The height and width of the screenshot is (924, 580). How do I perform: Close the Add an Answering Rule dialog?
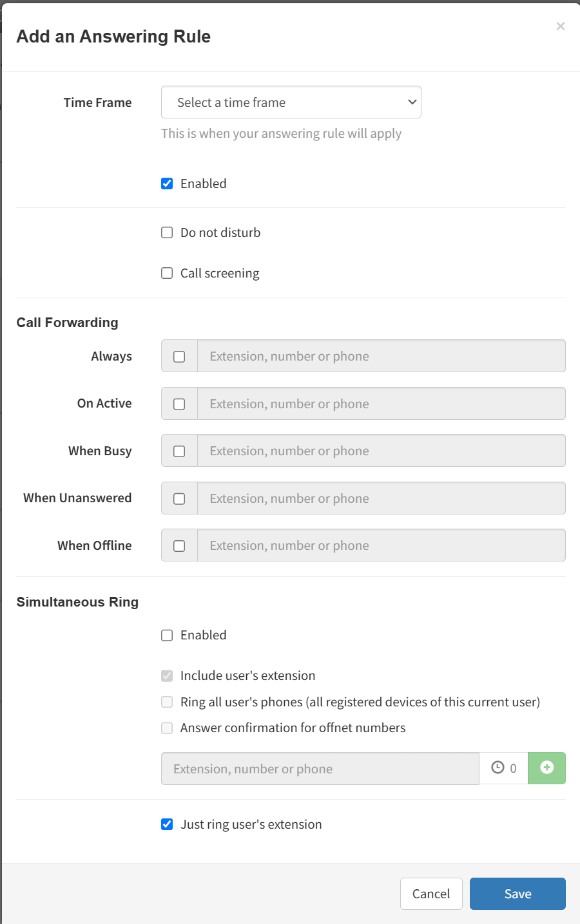coord(561,26)
